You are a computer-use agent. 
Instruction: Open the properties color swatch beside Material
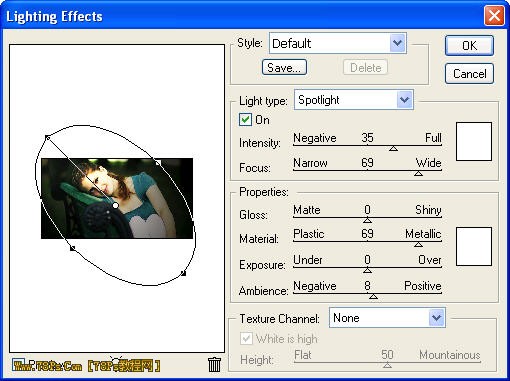click(x=474, y=246)
